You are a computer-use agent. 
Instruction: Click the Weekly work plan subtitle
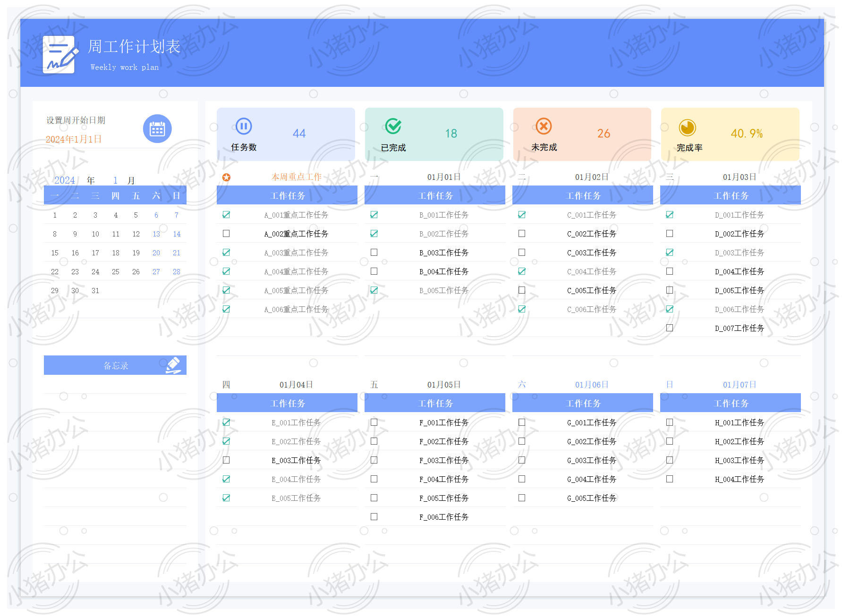(125, 67)
